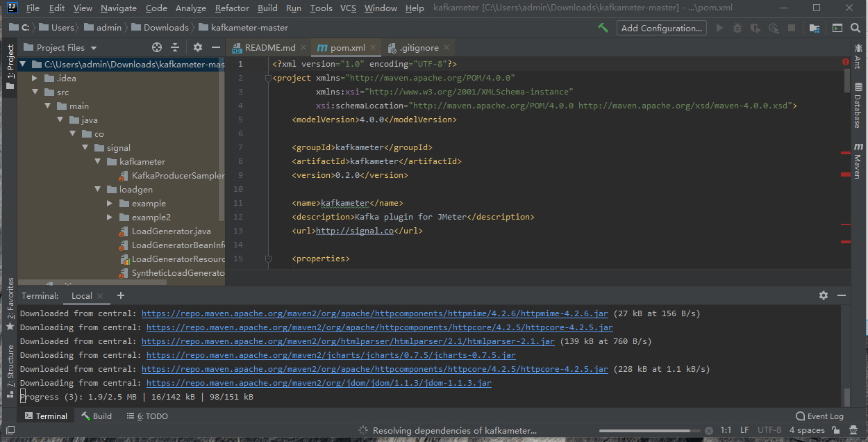Open the Ant tool window
868x442 pixels.
point(859,56)
